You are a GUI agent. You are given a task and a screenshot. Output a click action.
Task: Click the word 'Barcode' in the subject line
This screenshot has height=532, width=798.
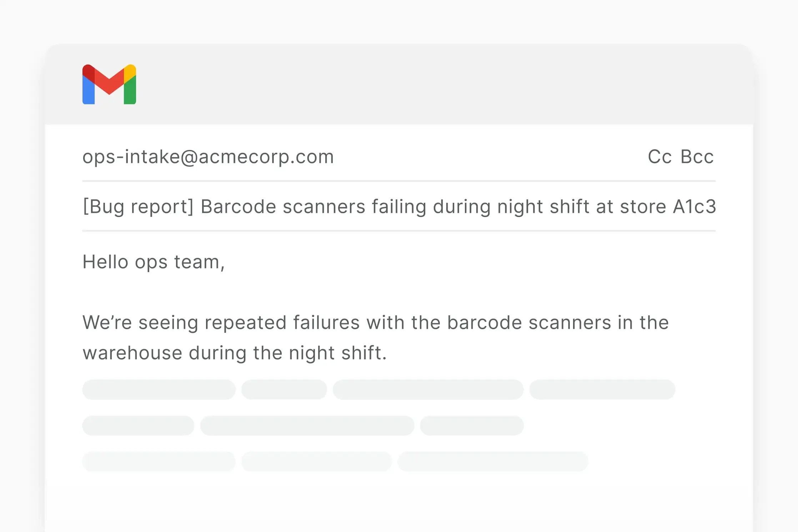tap(239, 207)
